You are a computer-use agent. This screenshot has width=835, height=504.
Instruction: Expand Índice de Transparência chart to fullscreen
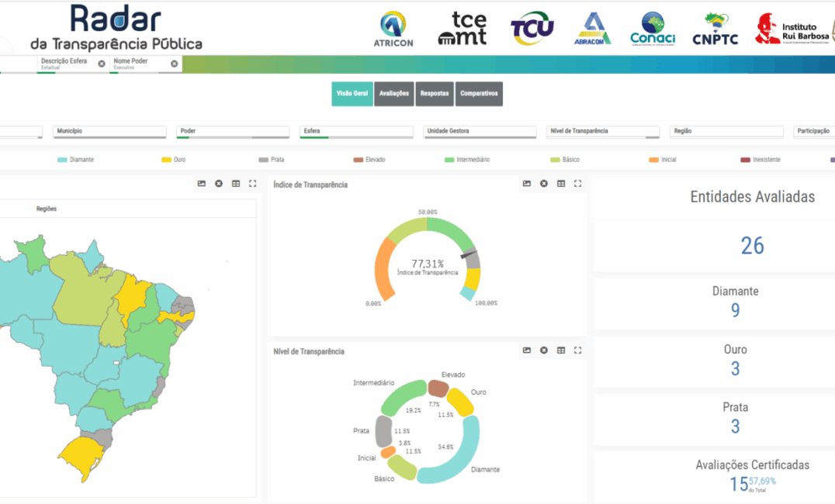pos(577,184)
